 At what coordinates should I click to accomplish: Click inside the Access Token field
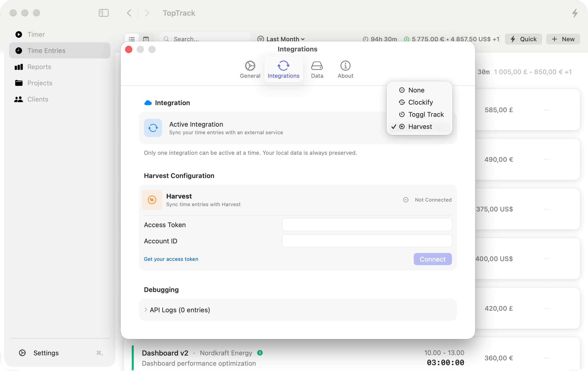pos(367,225)
